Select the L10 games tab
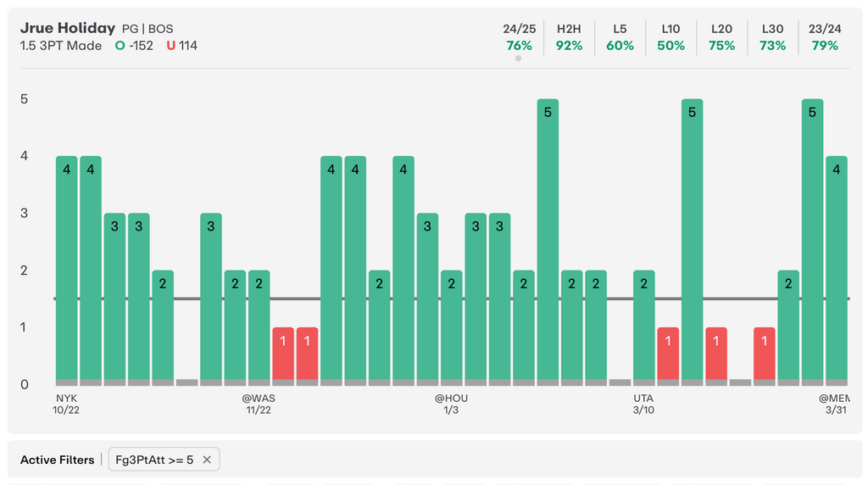868x485 pixels. pos(671,37)
